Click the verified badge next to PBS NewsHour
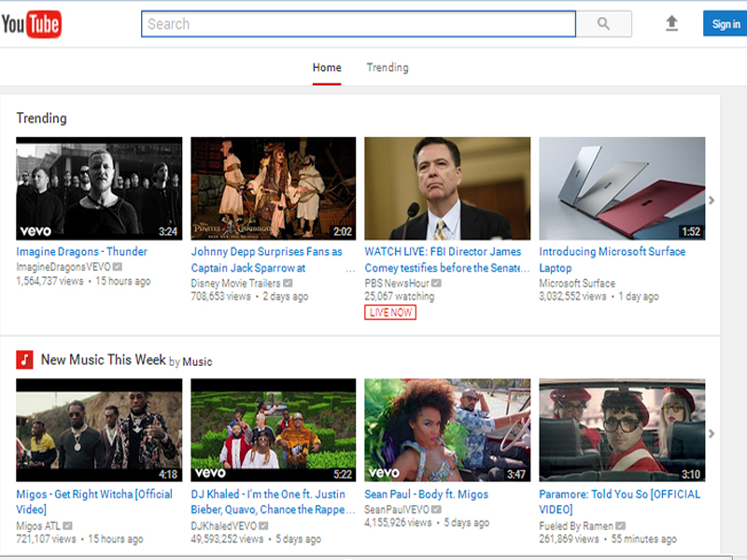Viewport: 747px width, 560px height. pos(436,284)
